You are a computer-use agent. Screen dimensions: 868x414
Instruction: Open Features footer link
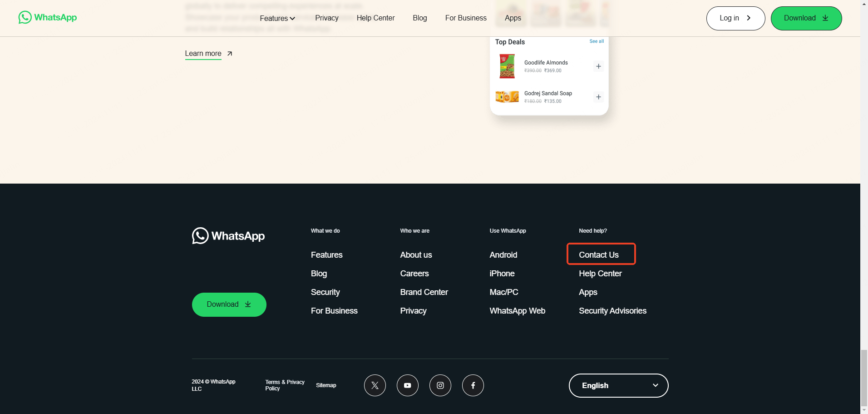pos(326,255)
